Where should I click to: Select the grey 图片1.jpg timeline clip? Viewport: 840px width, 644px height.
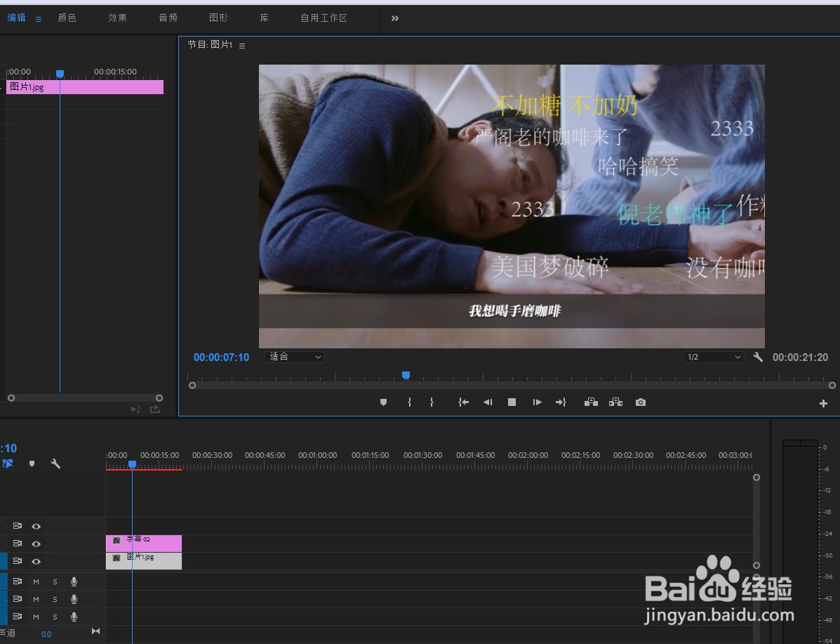(x=144, y=561)
